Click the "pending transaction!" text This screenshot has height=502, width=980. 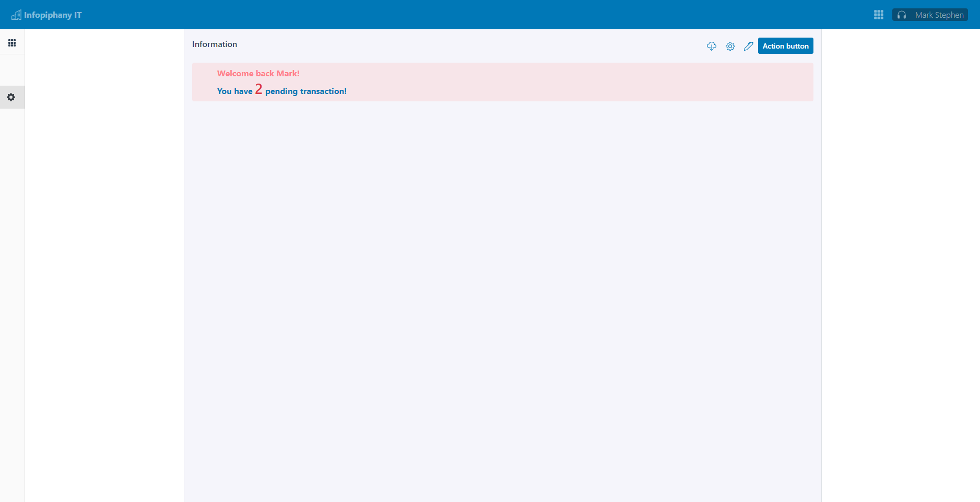[305, 91]
